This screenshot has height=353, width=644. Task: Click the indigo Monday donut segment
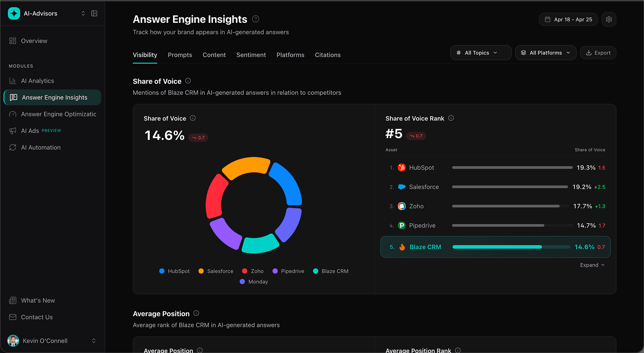click(290, 225)
